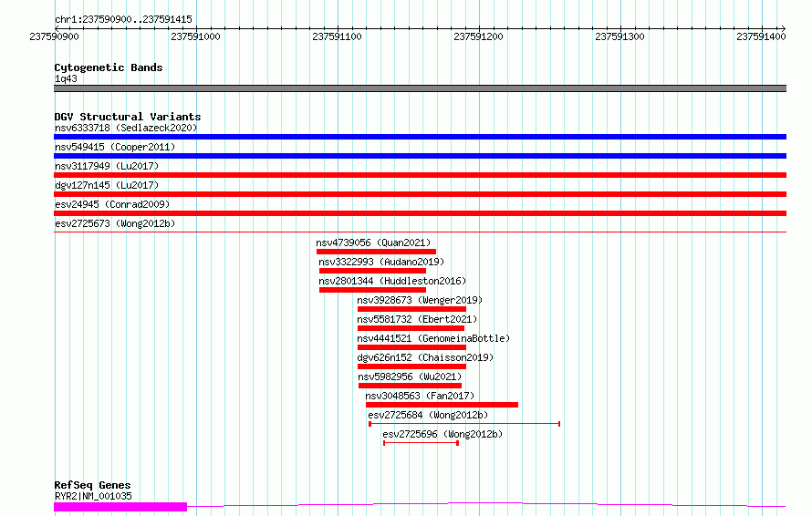This screenshot has width=812, height=516.
Task: Select the magenta RYR2 exon block
Action: point(120,507)
